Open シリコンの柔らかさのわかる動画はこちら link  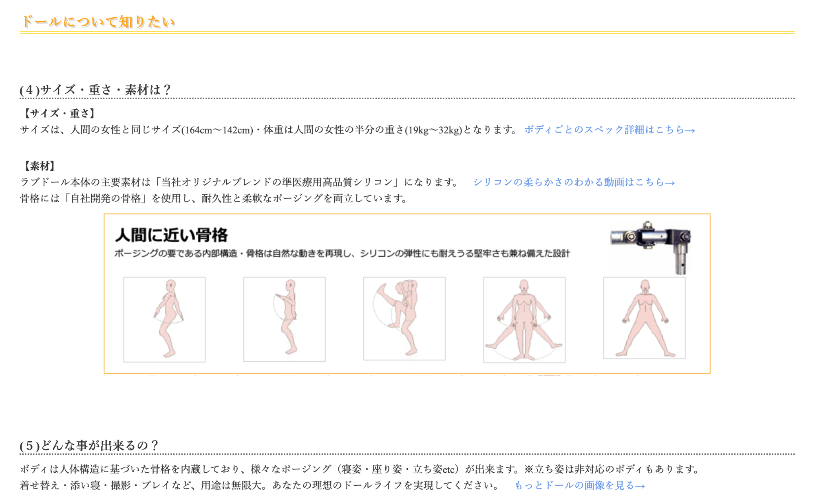[574, 183]
